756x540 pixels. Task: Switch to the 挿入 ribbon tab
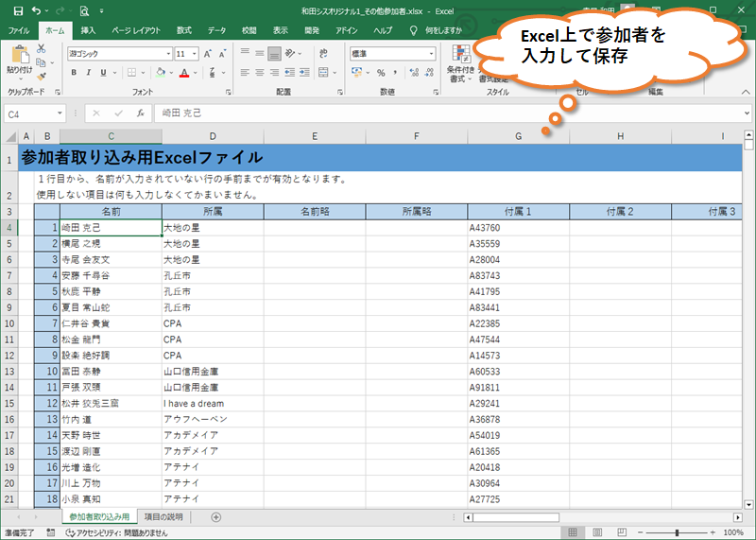(88, 30)
